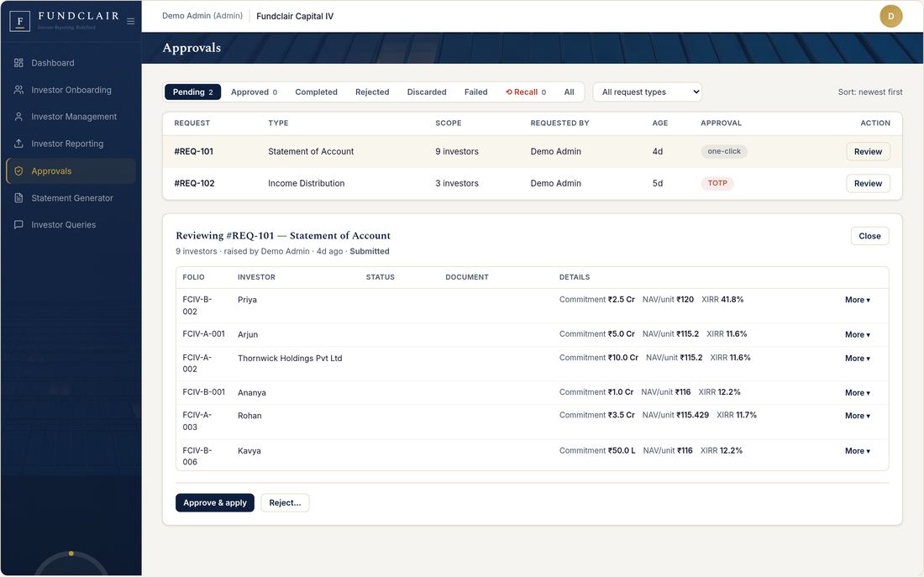Click the Investor Queries chat icon
The image size is (924, 577).
point(18,224)
